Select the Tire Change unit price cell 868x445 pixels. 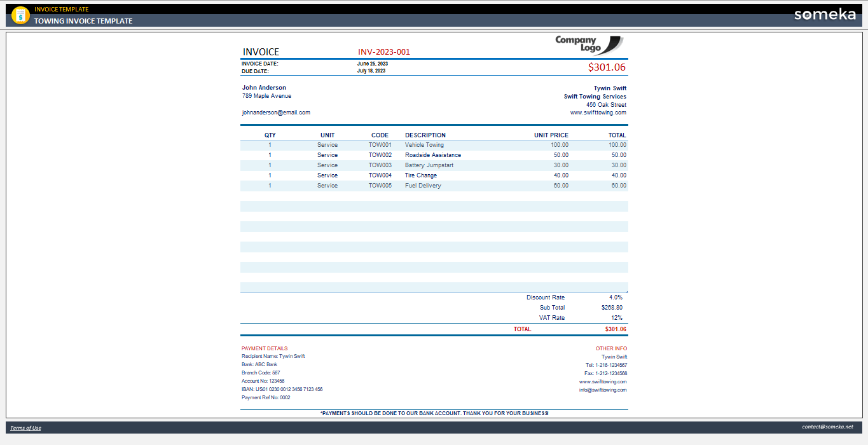pos(561,175)
